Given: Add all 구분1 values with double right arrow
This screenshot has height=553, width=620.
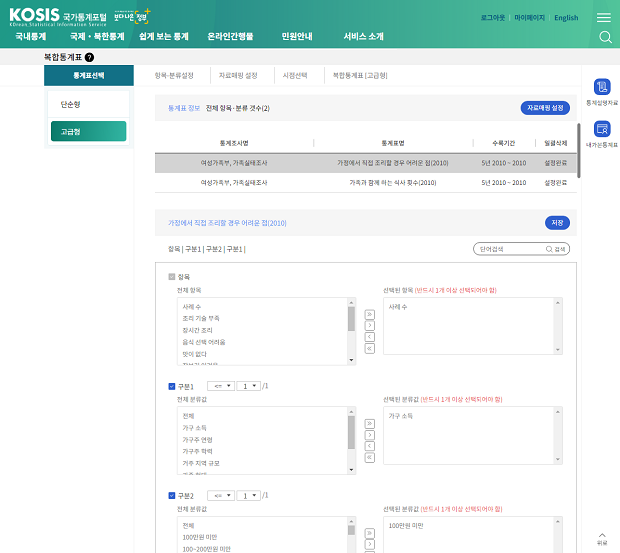Looking at the screenshot, I should click(369, 424).
